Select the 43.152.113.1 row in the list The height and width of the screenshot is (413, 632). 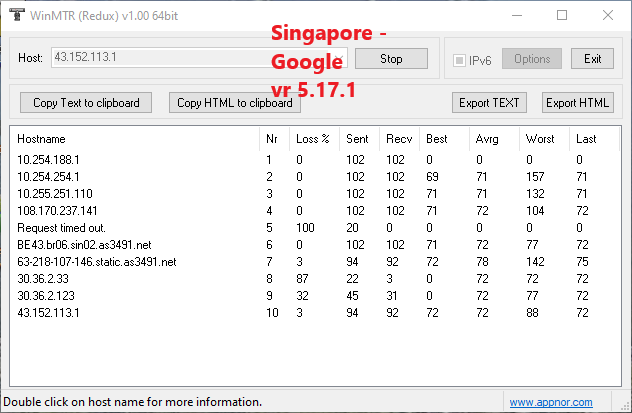315,313
